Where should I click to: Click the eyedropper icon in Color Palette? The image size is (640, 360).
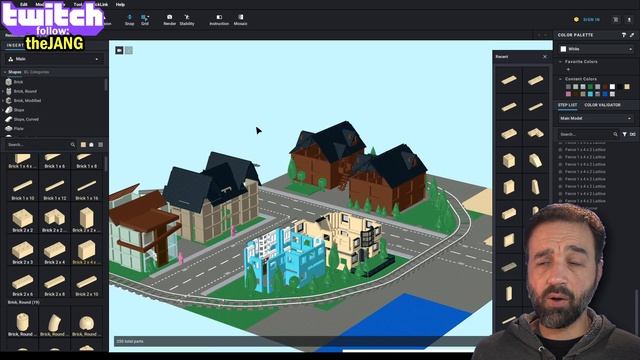pos(632,35)
